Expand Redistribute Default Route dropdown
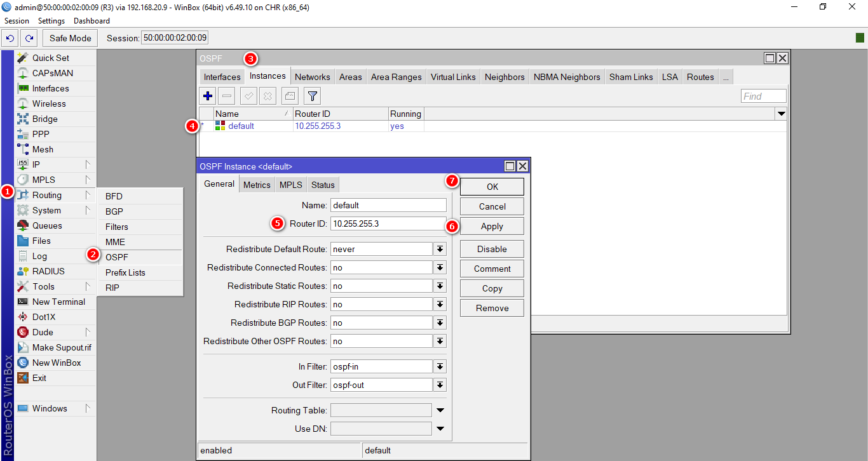 (440, 250)
